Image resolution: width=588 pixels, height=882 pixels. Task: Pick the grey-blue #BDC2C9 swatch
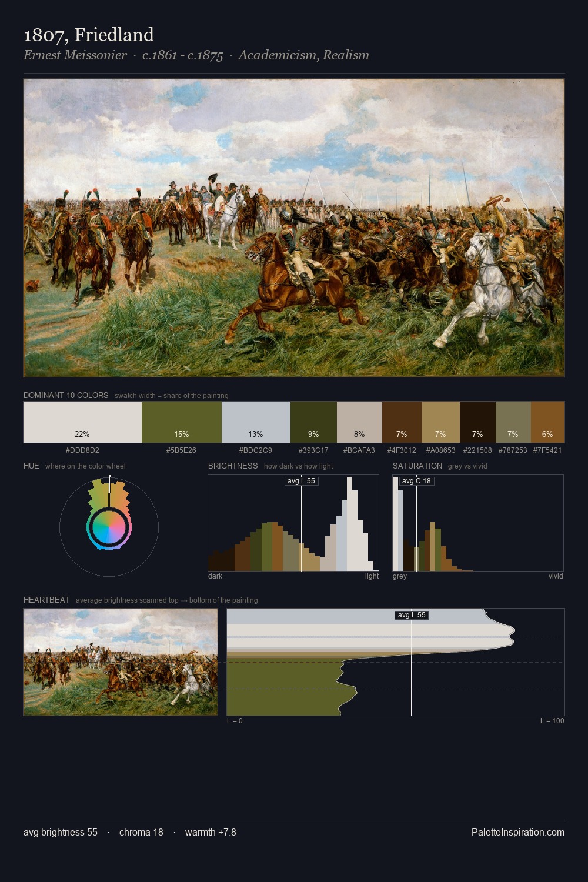tap(256, 422)
